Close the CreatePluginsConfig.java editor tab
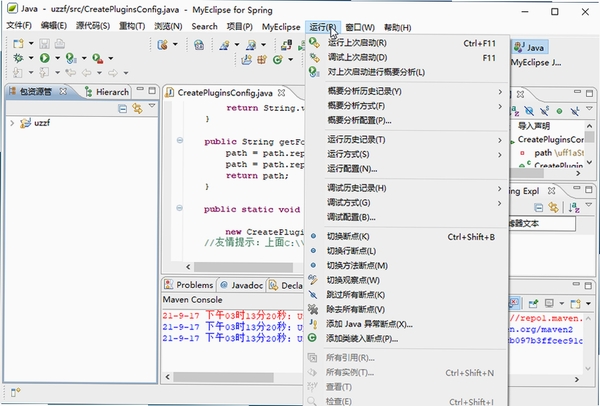The width and height of the screenshot is (600, 406). tap(281, 93)
